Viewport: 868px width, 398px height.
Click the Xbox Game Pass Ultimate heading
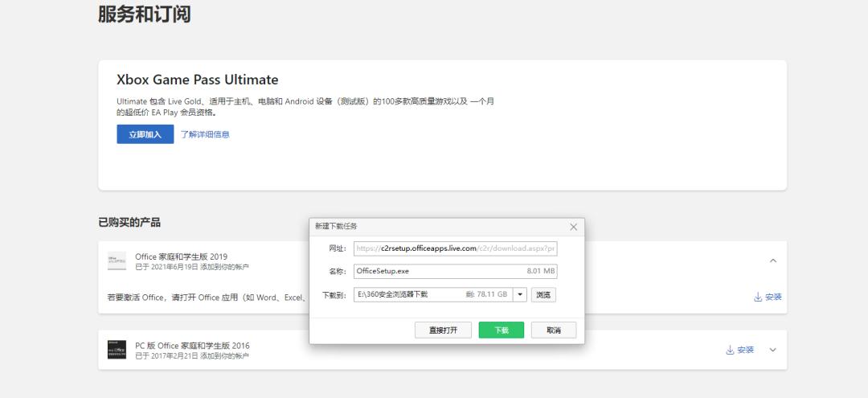point(198,80)
